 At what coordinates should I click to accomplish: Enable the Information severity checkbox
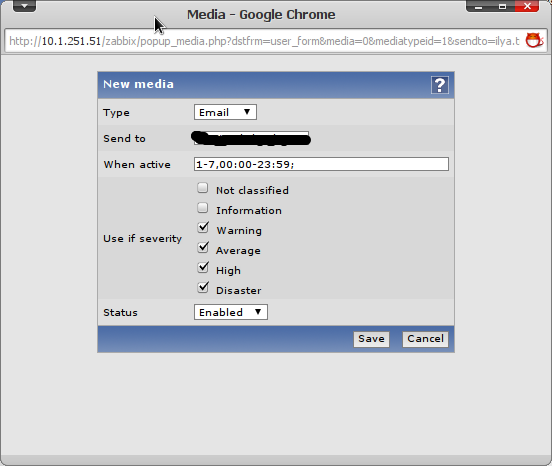pos(202,208)
